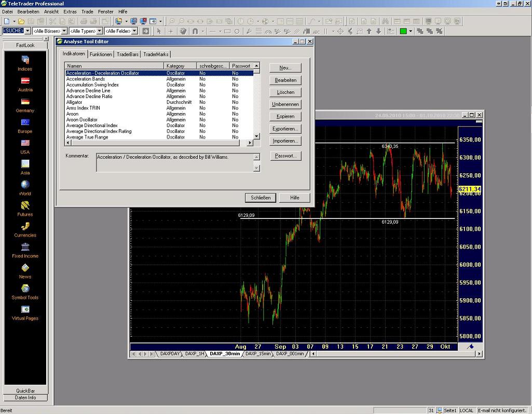Click the new document toolbar icon
532x414 pixels.
(7, 21)
